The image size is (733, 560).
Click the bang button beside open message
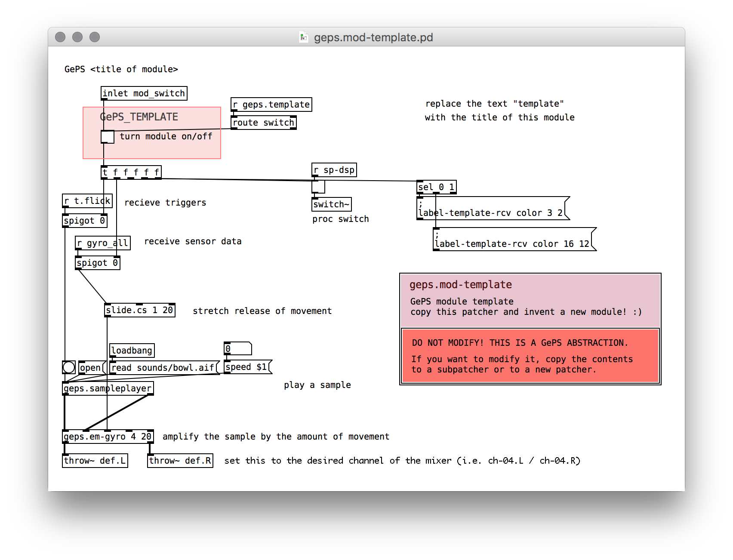pyautogui.click(x=69, y=367)
